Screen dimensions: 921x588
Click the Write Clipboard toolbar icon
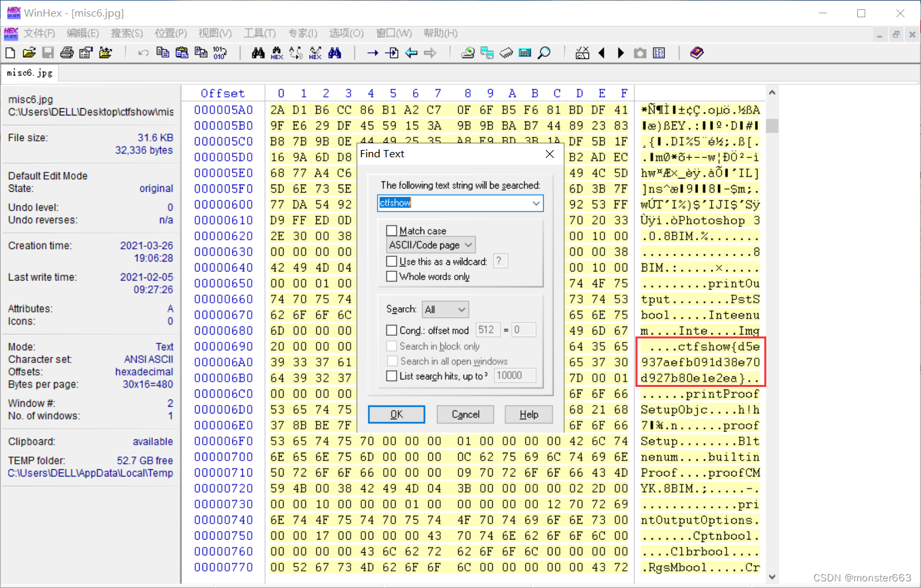(x=201, y=53)
